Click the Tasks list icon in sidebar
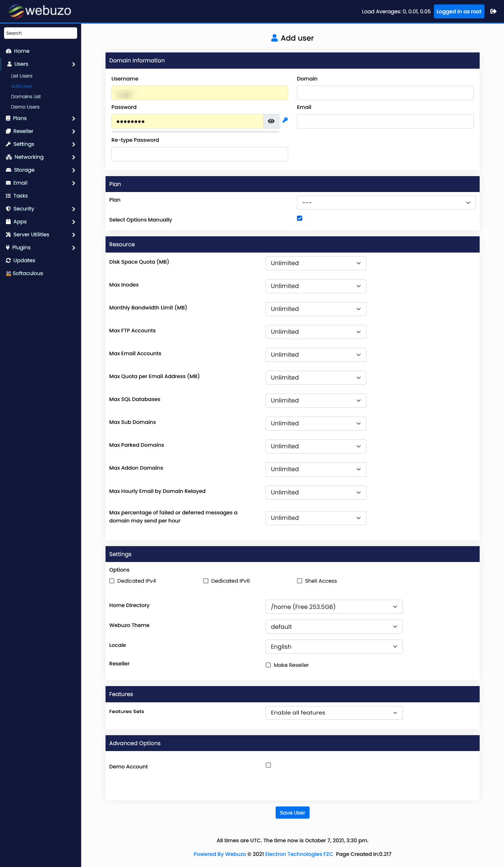This screenshot has width=504, height=867. click(8, 196)
